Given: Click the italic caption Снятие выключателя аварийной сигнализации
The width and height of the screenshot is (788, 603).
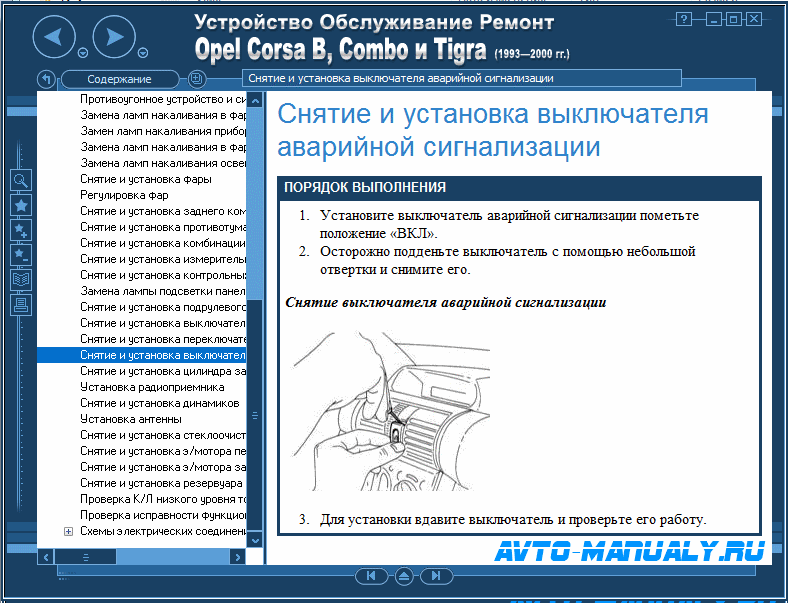Looking at the screenshot, I should point(446,303).
